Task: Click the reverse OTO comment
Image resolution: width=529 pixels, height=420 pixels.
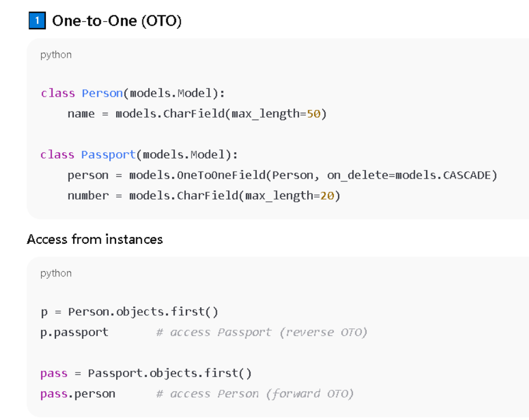Action: click(261, 332)
